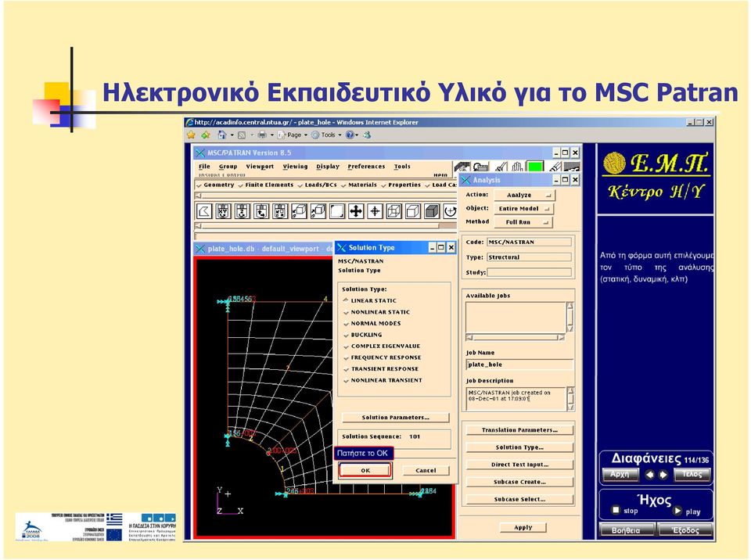Toggle the Properties application switch
This screenshot has height=560, width=751.
[x=401, y=185]
